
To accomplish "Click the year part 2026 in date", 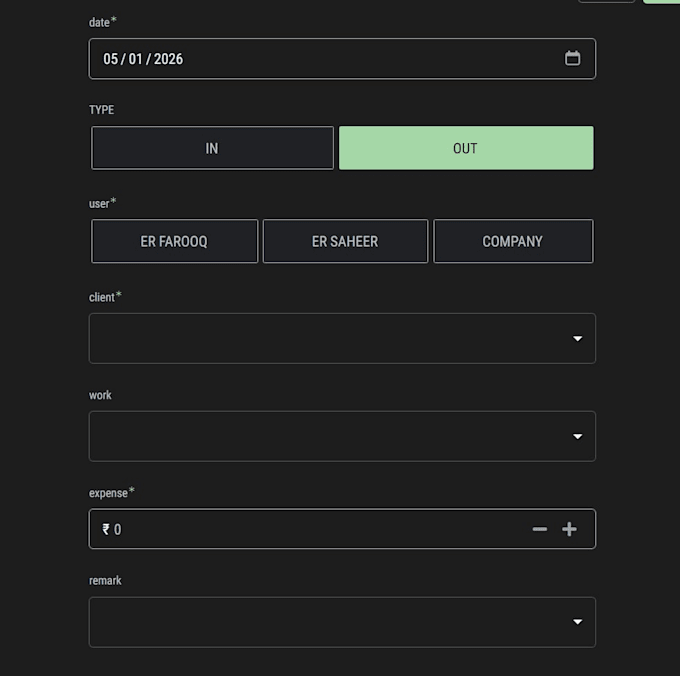I will point(168,59).
